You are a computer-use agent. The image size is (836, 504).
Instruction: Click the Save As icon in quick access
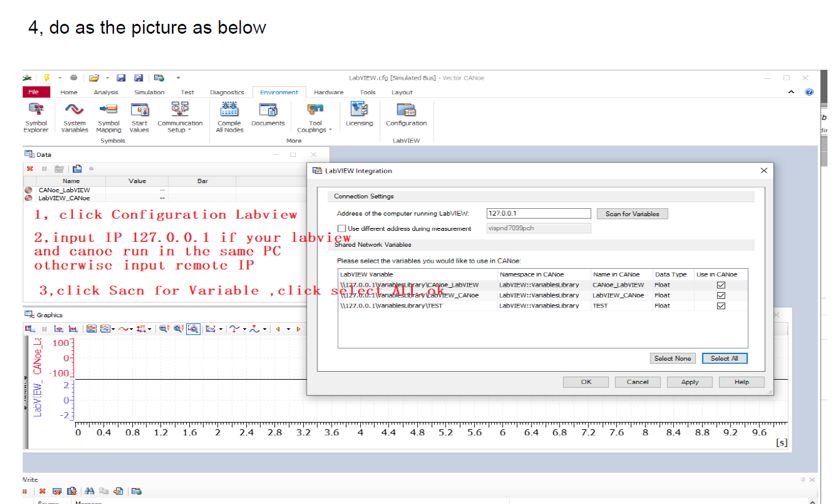[138, 78]
